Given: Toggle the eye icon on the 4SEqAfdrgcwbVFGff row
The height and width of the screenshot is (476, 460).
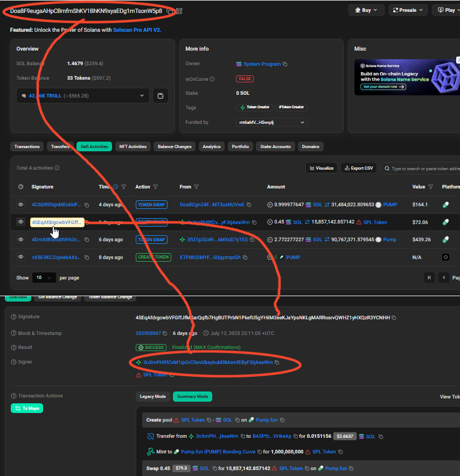Looking at the screenshot, I should point(20,222).
